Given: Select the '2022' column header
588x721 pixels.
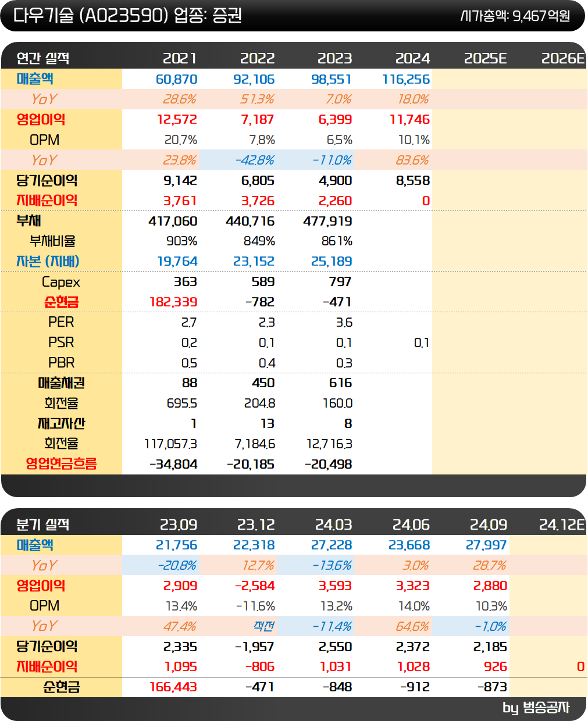Looking at the screenshot, I should coord(257,58).
